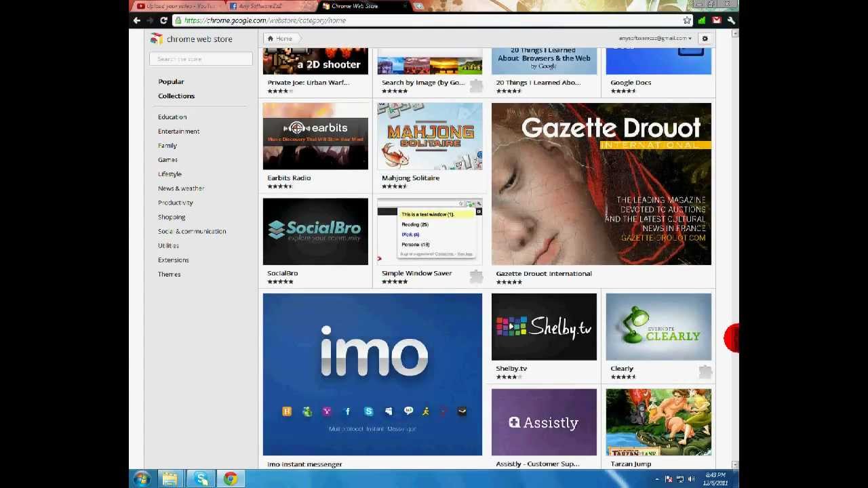Click 20 Things I Learned title
Image resolution: width=868 pixels, height=488 pixels.
click(x=538, y=83)
